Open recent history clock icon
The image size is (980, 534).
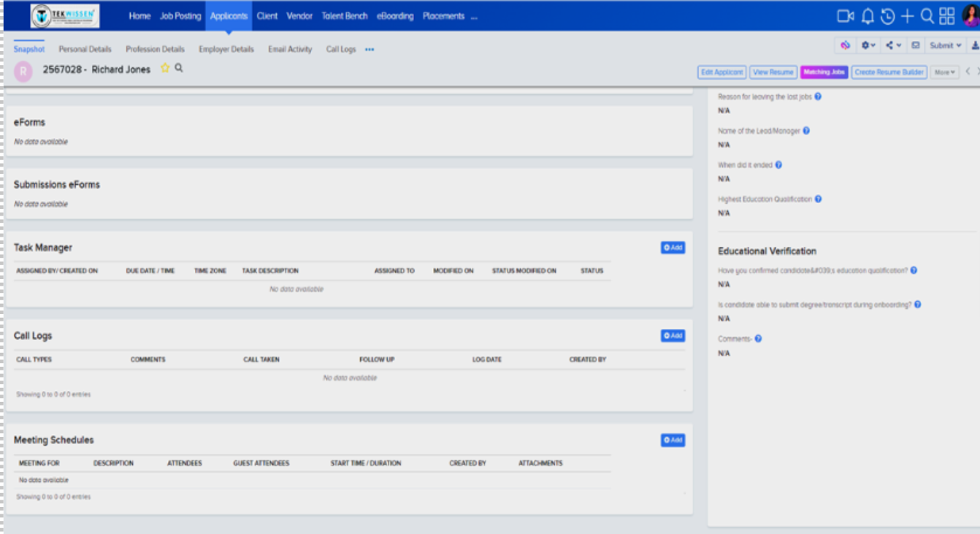pyautogui.click(x=887, y=16)
